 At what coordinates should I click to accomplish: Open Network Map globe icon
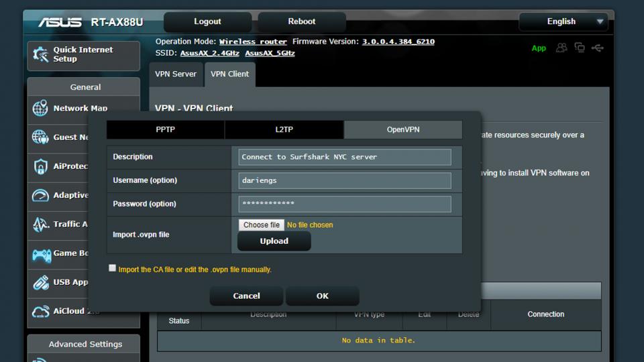[40, 108]
